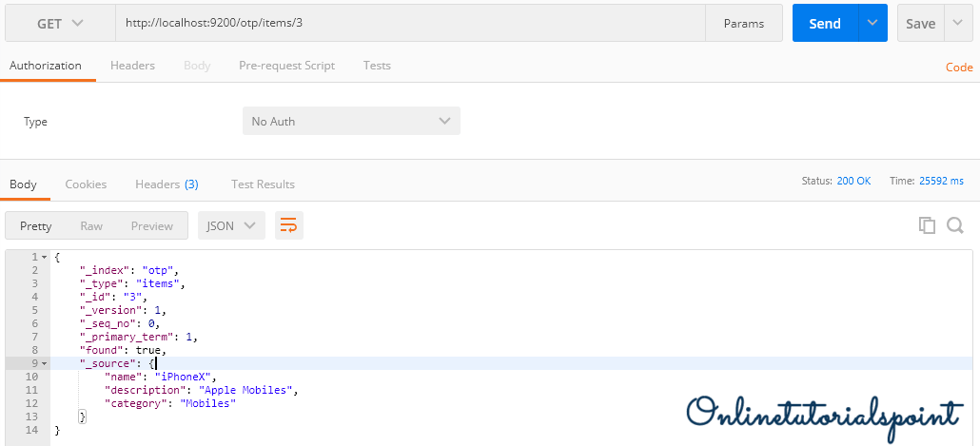
Task: Toggle the wrap lines icon
Action: 288,225
